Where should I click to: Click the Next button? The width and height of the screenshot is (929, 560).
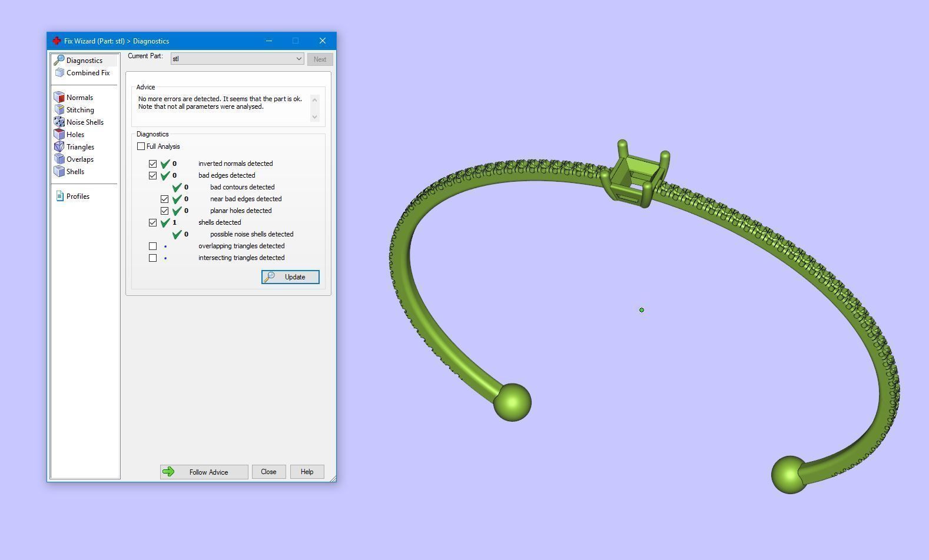coord(320,59)
